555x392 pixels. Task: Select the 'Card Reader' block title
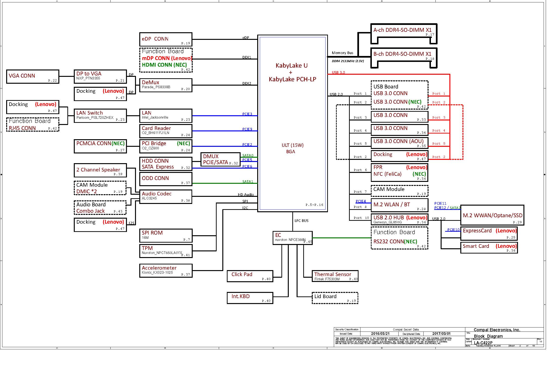pos(156,128)
